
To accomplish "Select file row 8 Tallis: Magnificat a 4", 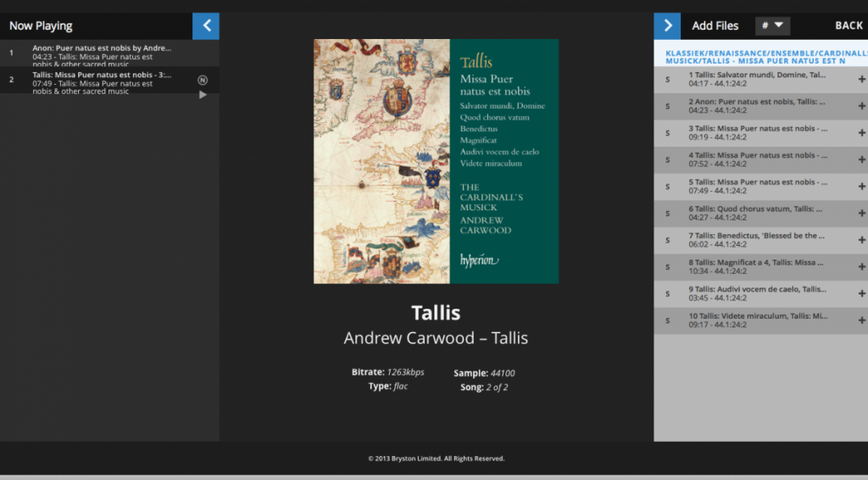I will (760, 267).
